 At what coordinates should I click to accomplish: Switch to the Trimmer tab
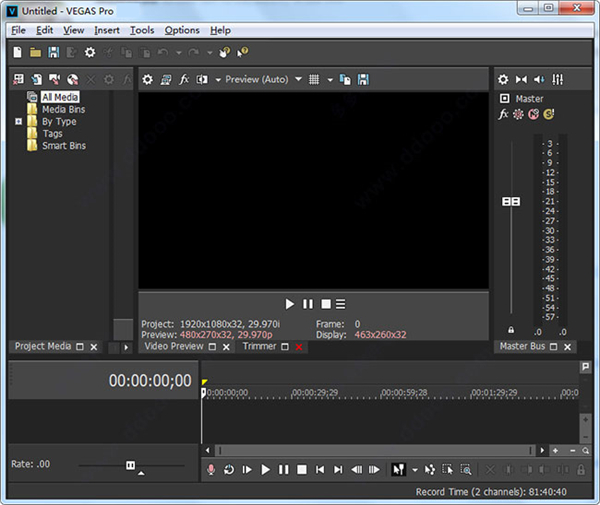[x=259, y=346]
